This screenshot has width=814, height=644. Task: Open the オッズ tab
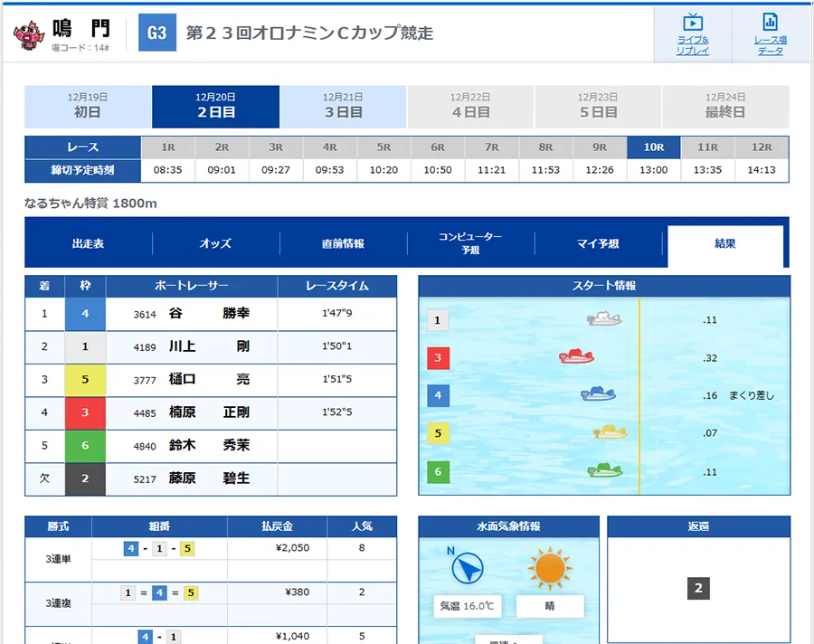[x=215, y=243]
